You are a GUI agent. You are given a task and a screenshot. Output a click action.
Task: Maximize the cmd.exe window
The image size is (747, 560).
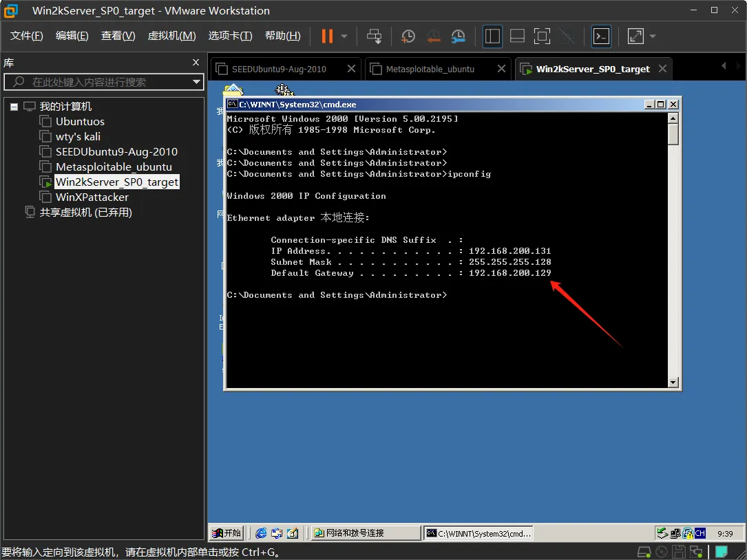coord(660,105)
